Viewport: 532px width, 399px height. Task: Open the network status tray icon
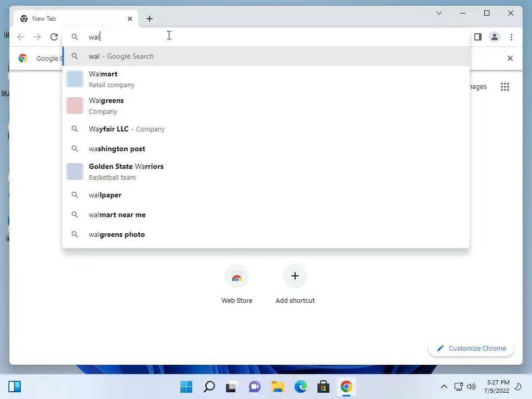click(x=458, y=387)
